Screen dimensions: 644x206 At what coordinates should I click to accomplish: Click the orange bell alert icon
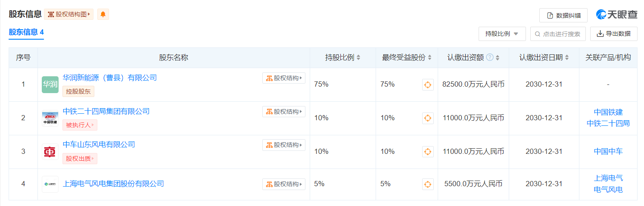(x=103, y=14)
